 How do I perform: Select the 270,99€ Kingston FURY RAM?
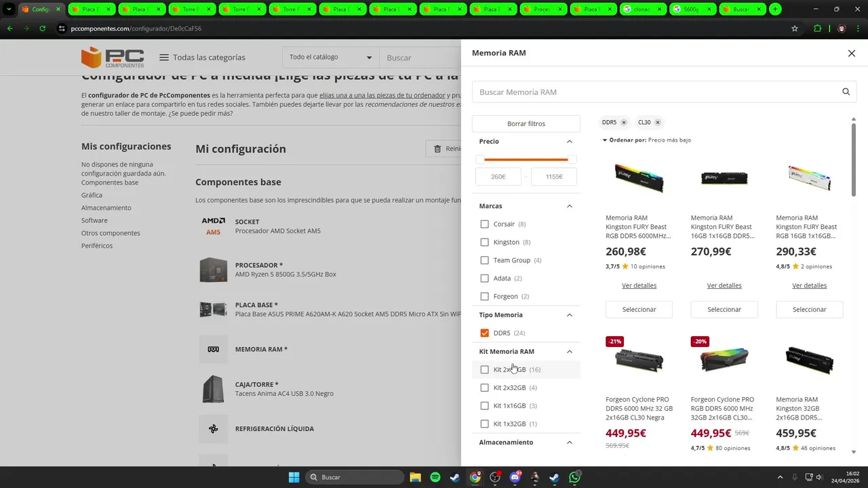pyautogui.click(x=724, y=309)
